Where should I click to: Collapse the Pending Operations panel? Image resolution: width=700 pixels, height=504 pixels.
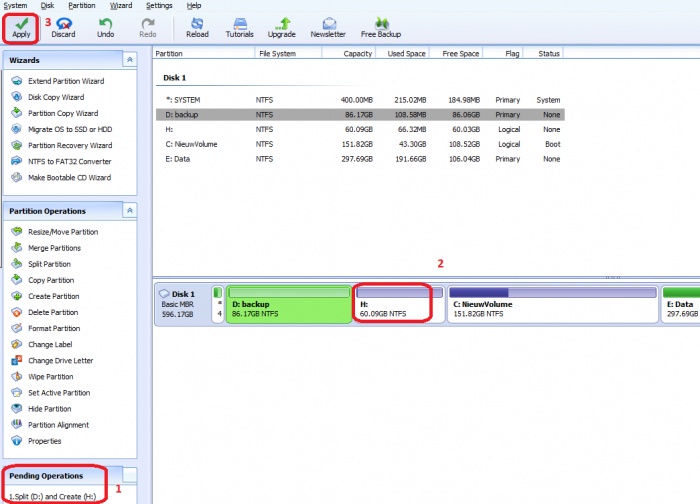[129, 475]
